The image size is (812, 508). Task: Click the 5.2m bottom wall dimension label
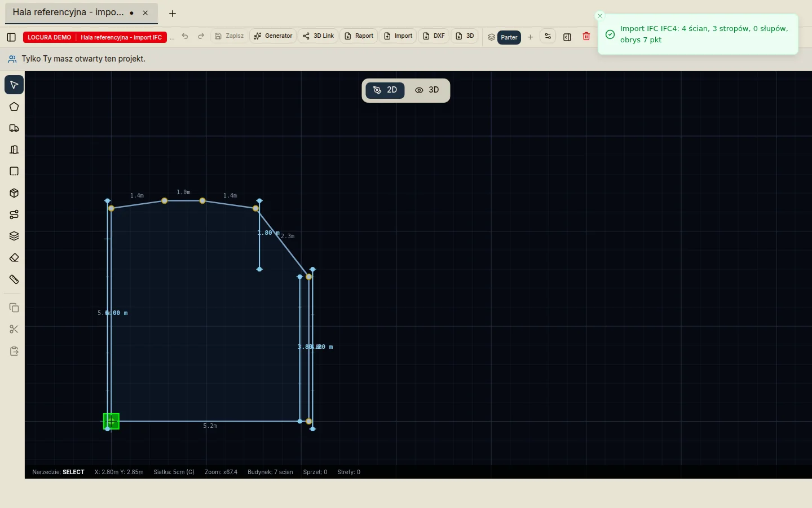[210, 426]
